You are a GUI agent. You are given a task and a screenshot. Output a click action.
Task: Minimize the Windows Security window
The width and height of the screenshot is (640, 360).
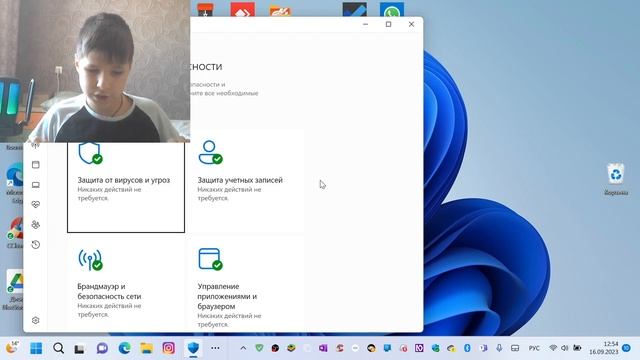[366, 24]
